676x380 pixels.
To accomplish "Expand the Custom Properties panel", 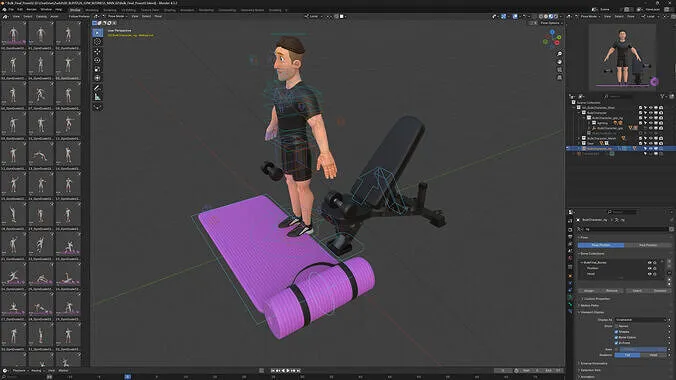I will pos(597,298).
